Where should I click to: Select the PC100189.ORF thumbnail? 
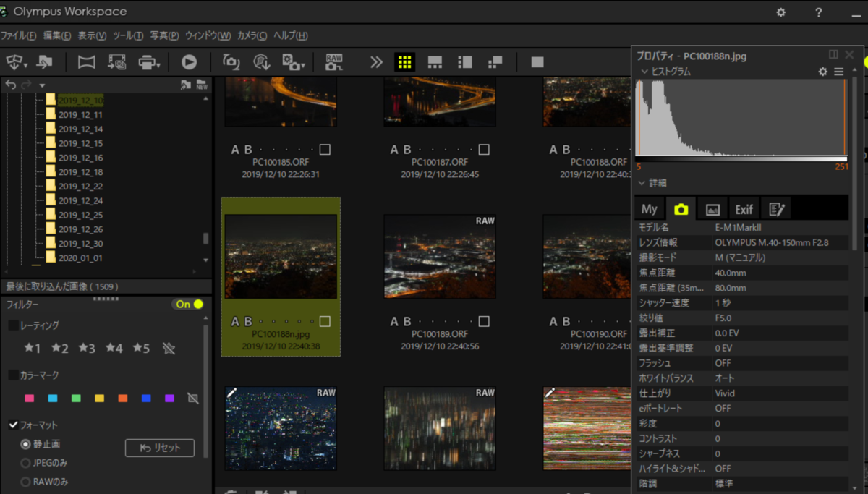point(440,257)
